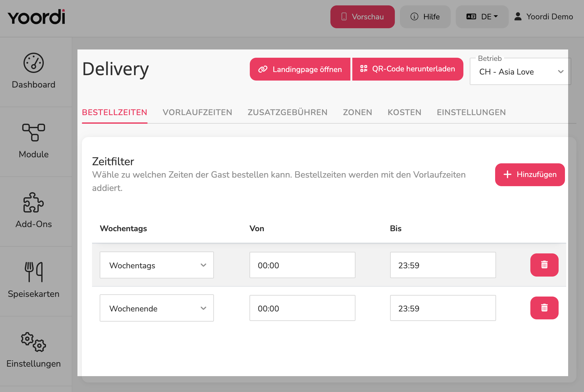Open the Einstellungen gears icon in sidebar

point(34,342)
